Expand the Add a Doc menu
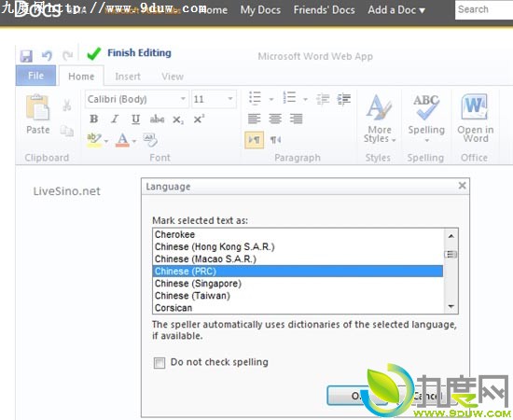 (396, 10)
